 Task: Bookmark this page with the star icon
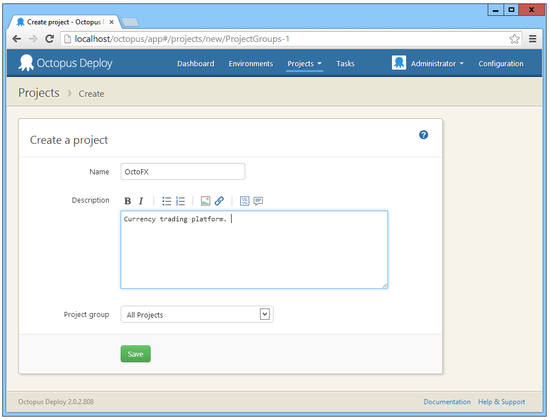tap(514, 39)
